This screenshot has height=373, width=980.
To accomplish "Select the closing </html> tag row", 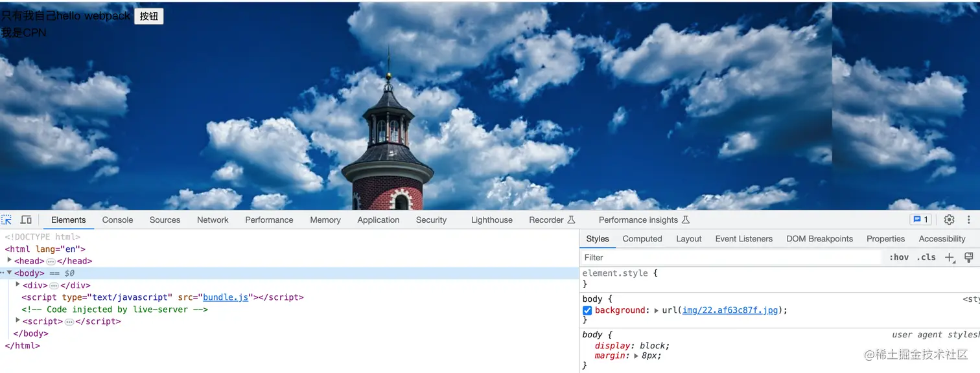I will tap(290, 346).
